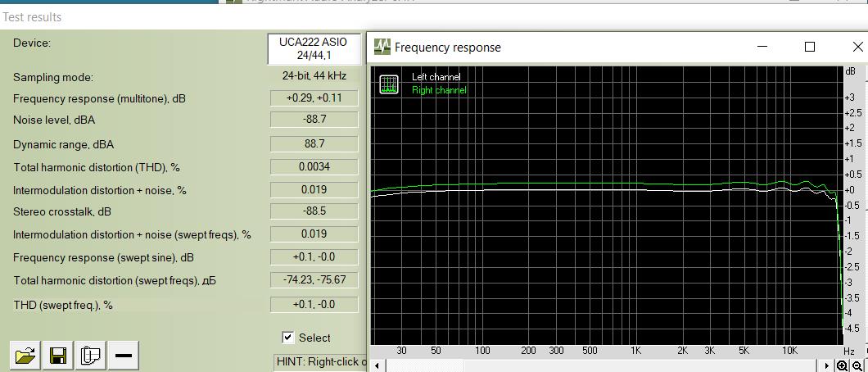The image size is (868, 372).
Task: Zoom out the frequency response graph
Action: 857,366
